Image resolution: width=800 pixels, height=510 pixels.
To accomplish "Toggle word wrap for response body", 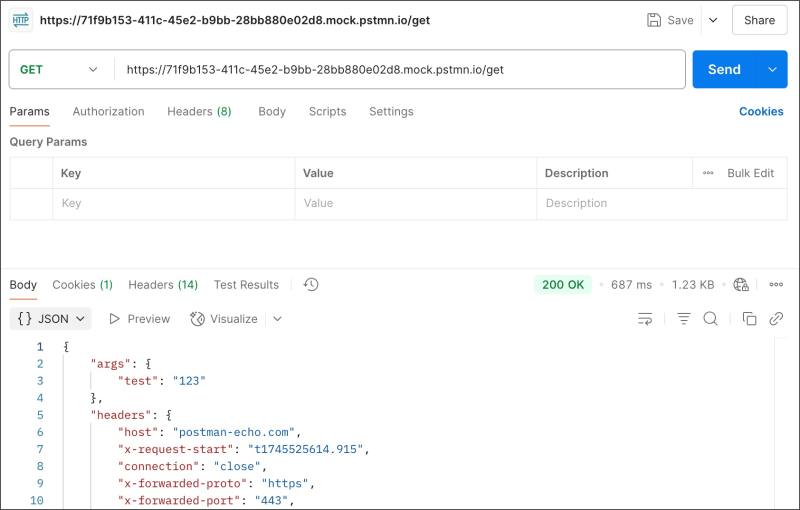I will pyautogui.click(x=645, y=319).
